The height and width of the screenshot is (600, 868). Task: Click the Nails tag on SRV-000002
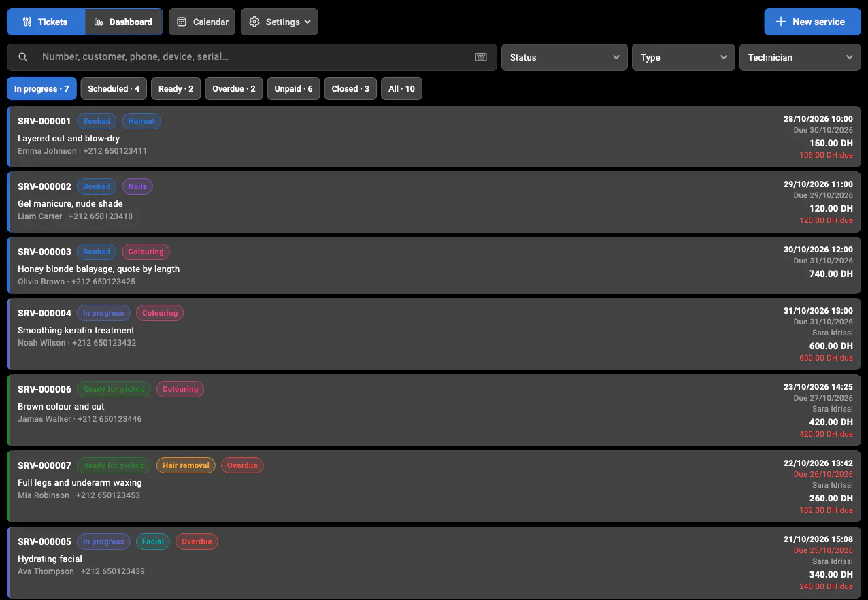pyautogui.click(x=137, y=186)
